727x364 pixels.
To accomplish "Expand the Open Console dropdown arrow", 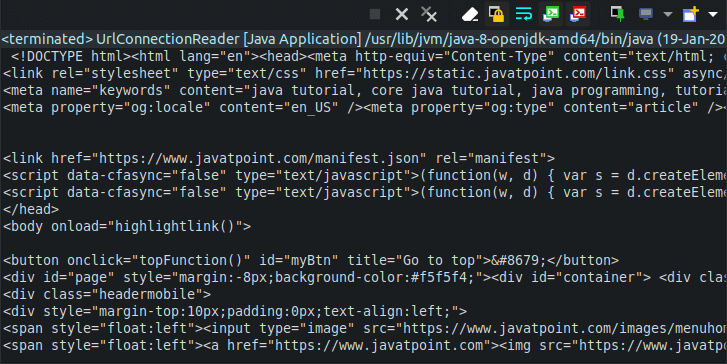I will 713,14.
